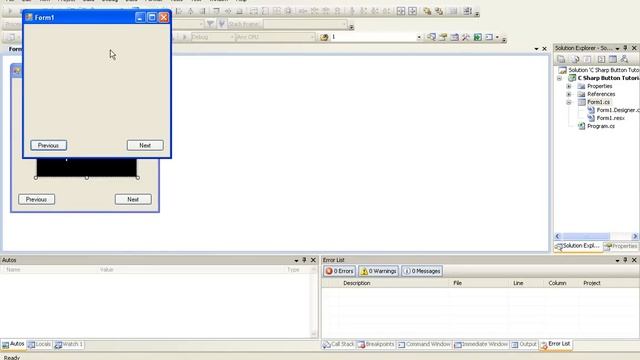Select the Next button in the designer form
Image resolution: width=640 pixels, height=360 pixels.
click(133, 199)
